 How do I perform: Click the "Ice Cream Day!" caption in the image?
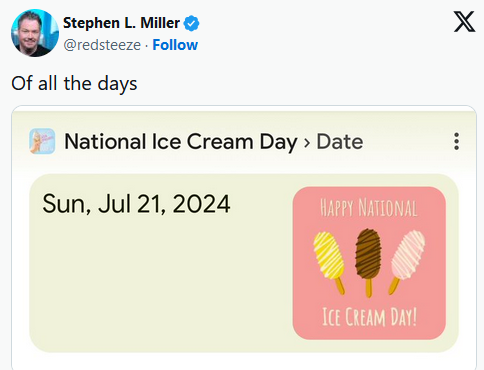point(369,317)
